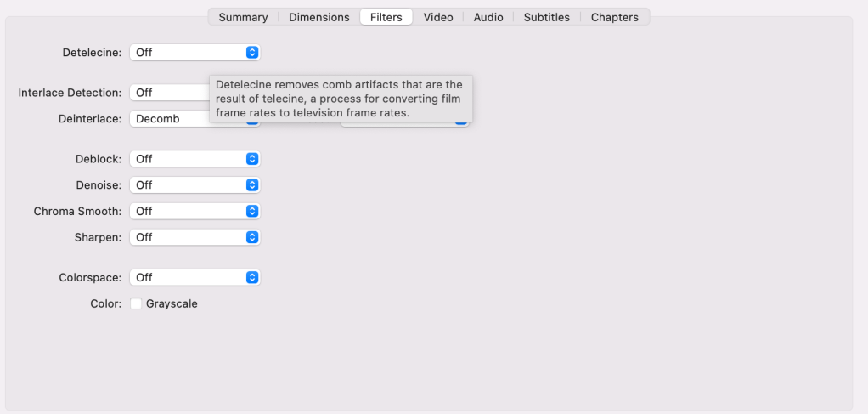Open the Colorspace dropdown menu

tap(194, 277)
